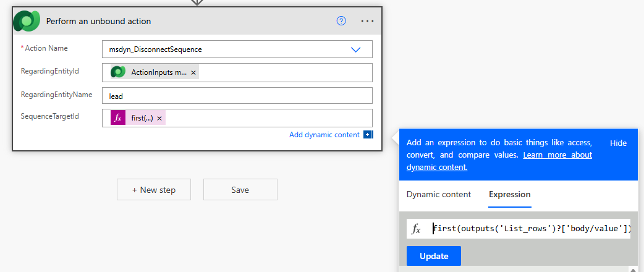Click the fx icon in expression editor
The image size is (644, 272).
click(417, 229)
